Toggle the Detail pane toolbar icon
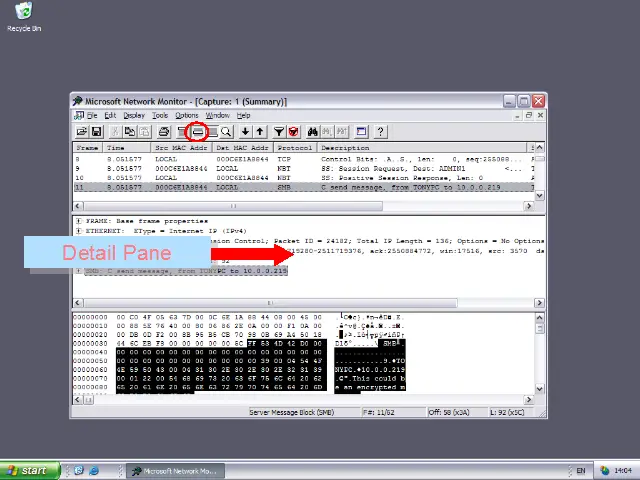 198,131
